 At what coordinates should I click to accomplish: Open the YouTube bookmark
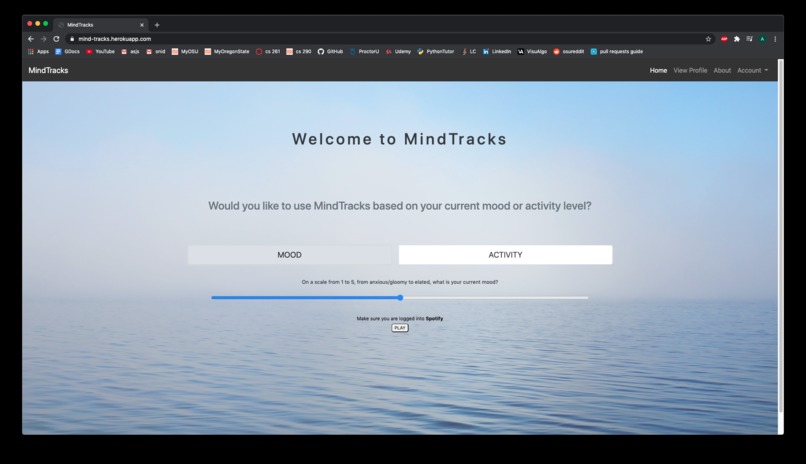click(x=100, y=51)
